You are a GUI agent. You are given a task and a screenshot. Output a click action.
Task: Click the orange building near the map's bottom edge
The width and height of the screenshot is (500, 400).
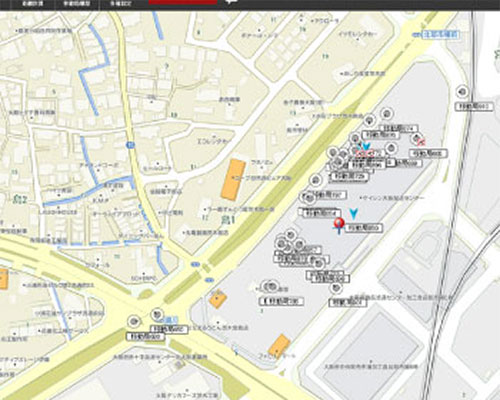pyautogui.click(x=279, y=346)
